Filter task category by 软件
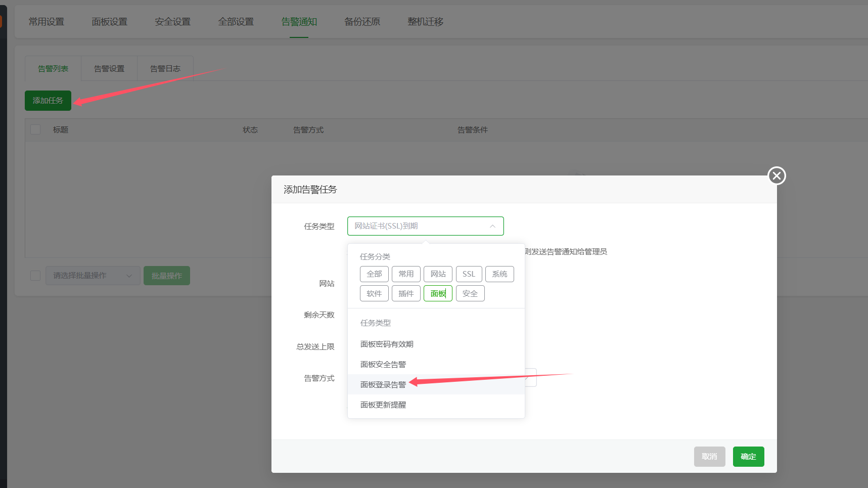 (x=374, y=293)
